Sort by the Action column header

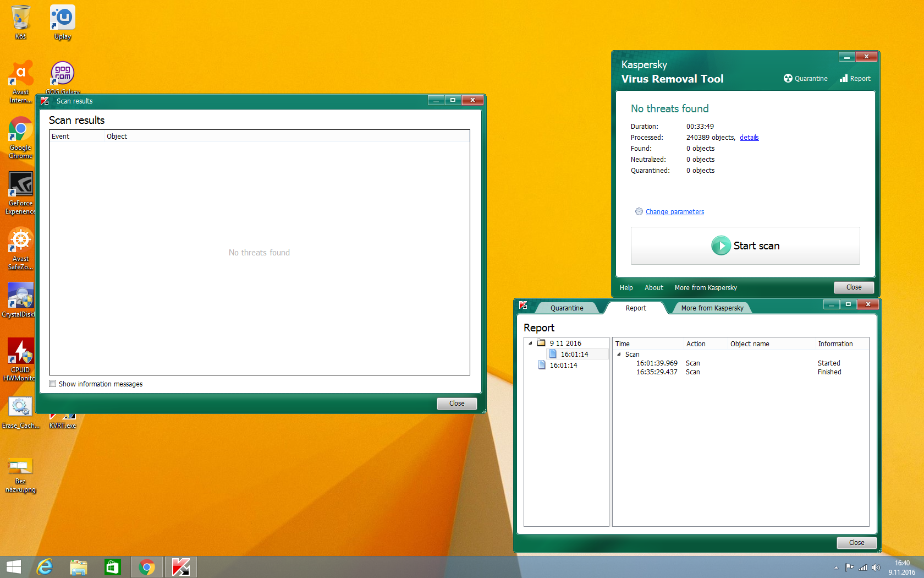coord(706,343)
